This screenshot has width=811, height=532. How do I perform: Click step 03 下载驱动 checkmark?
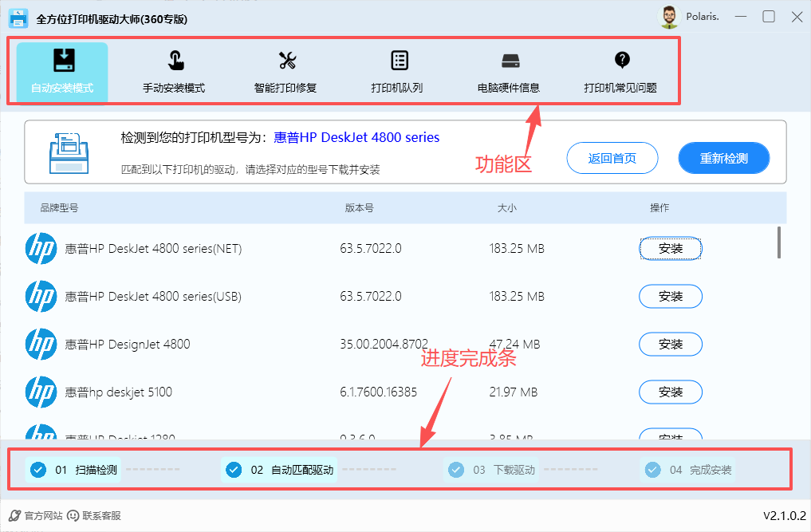pos(456,470)
